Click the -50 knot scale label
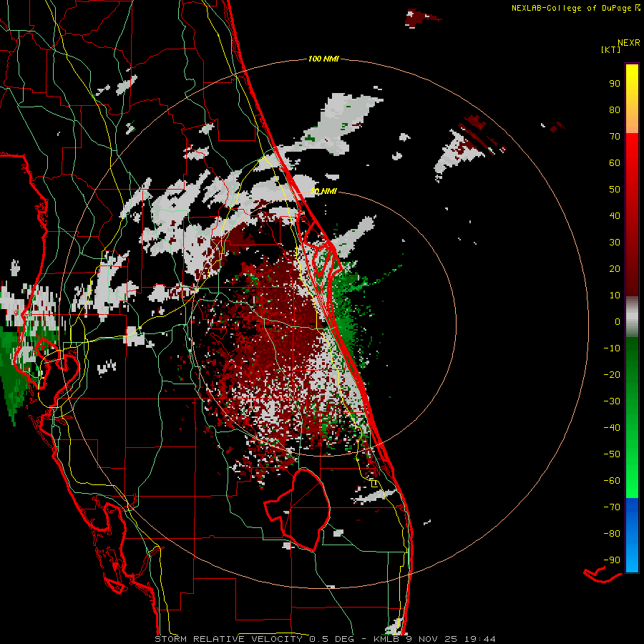The image size is (644, 644). coord(612,454)
